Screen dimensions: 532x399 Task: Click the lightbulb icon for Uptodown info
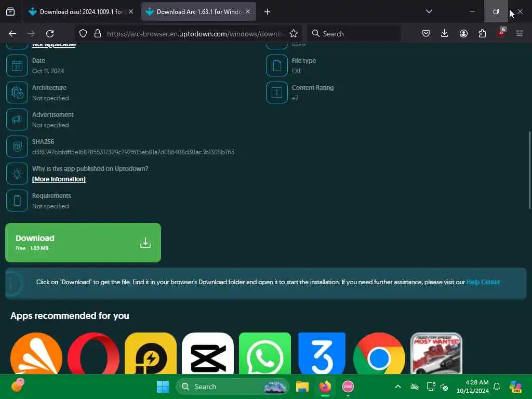[17, 174]
